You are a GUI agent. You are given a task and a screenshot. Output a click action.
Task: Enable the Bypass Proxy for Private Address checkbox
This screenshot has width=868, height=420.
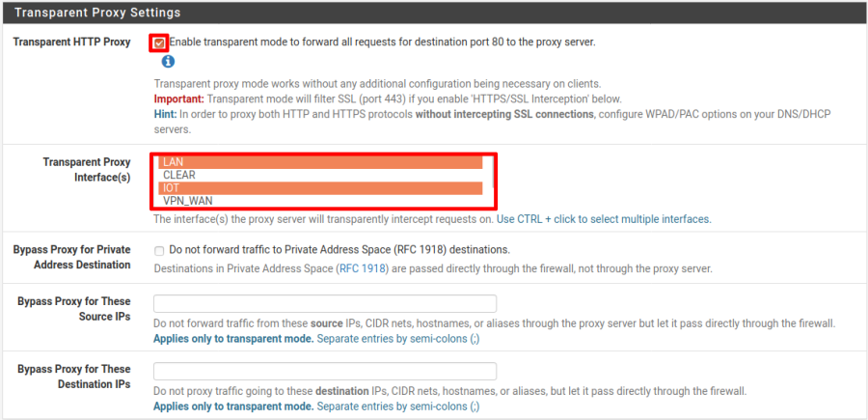158,250
